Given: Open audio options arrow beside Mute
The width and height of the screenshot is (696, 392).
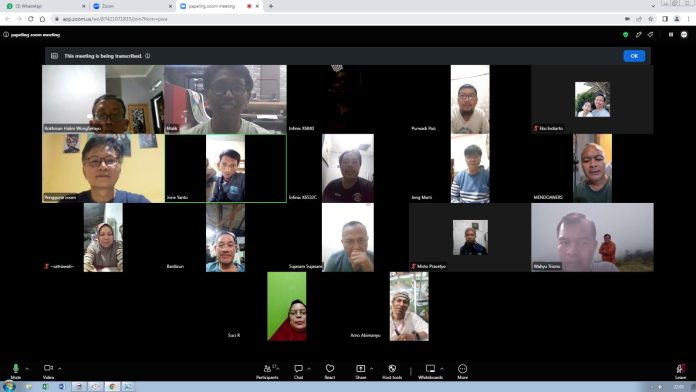Looking at the screenshot, I should pos(27,368).
